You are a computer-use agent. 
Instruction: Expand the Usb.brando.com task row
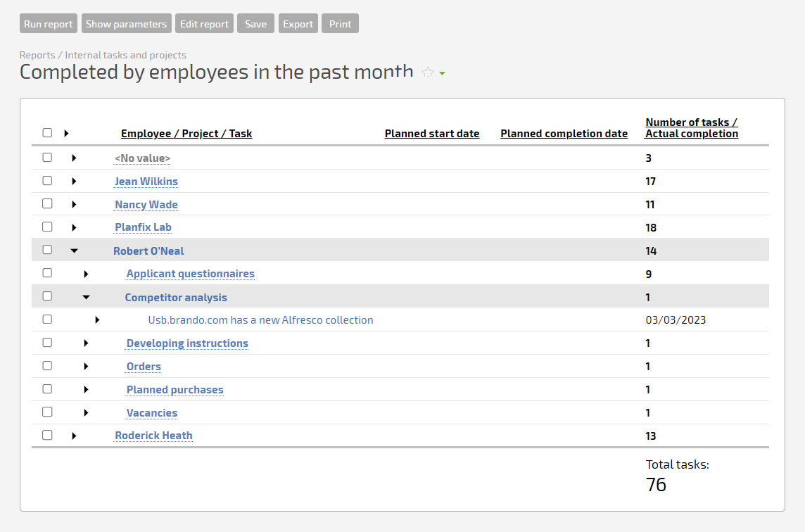[x=97, y=320]
